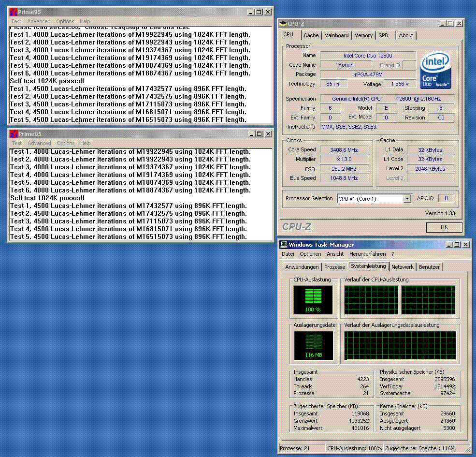Switch to the Prozesse tab
Image resolution: width=476 pixels, height=457 pixels.
click(334, 267)
